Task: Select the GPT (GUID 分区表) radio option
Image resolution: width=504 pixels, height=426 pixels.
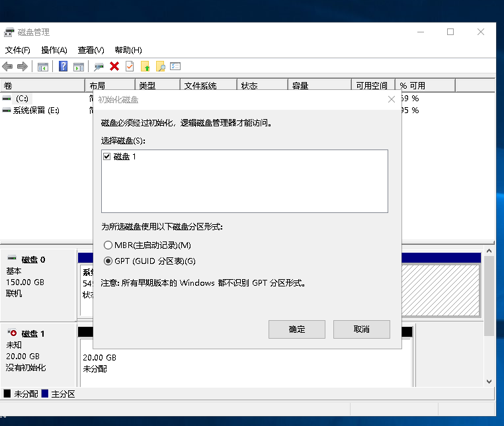Action: coord(108,261)
